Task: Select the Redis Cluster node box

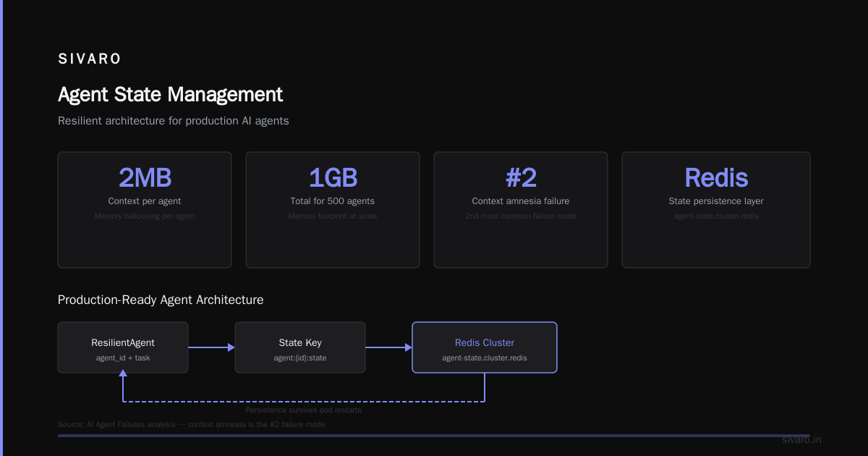Action: click(x=485, y=347)
